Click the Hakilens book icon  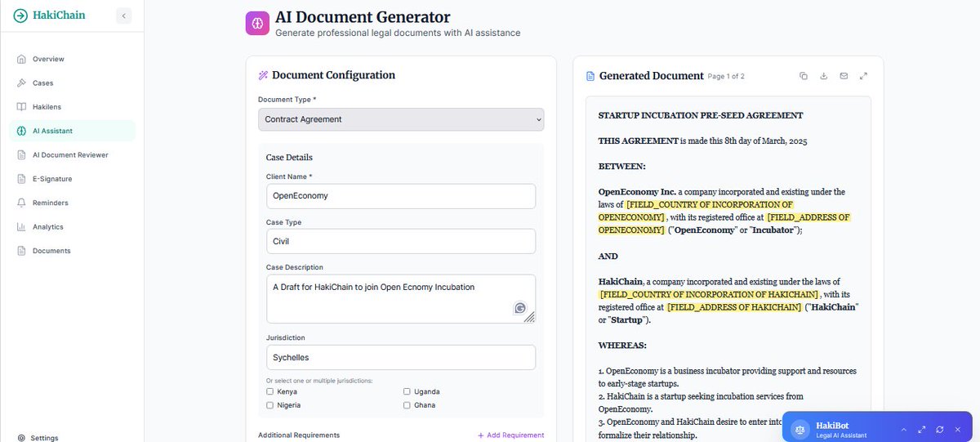21,107
